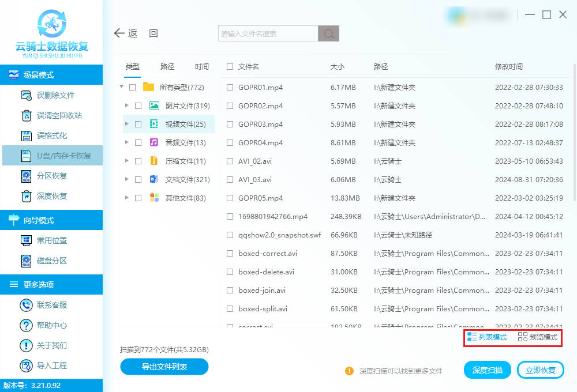Open 误清空回收站 recycle bin recovery

(26, 116)
